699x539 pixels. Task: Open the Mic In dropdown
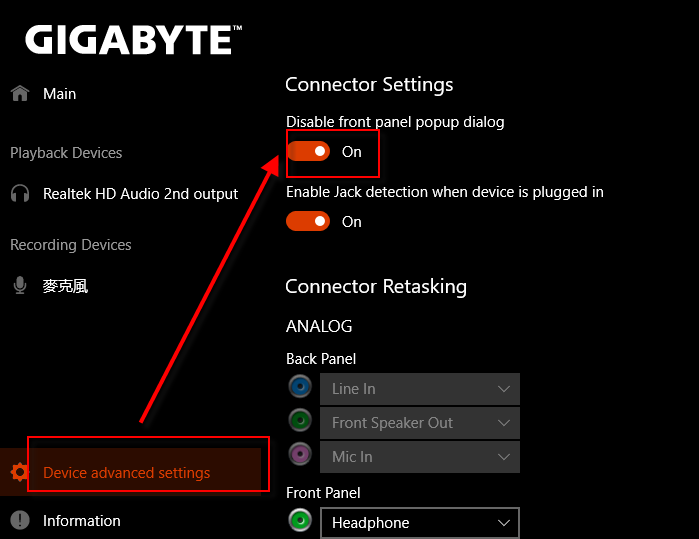coord(420,457)
